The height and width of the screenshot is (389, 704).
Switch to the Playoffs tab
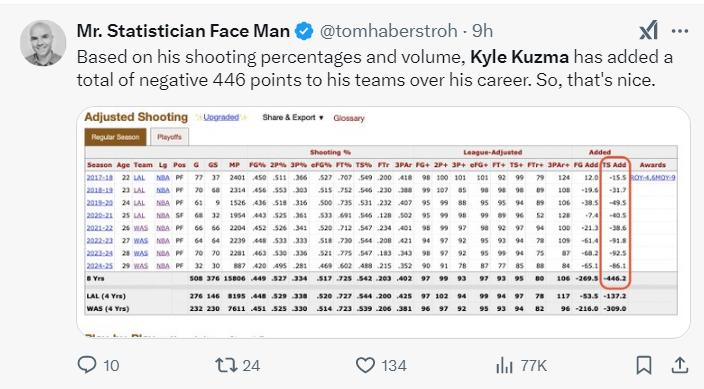169,137
